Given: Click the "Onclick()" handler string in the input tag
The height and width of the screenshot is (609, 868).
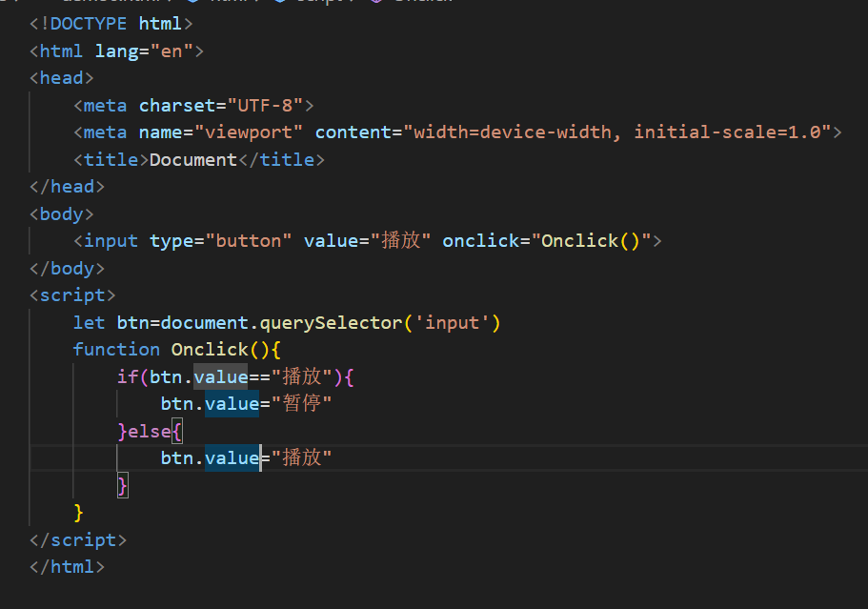Looking at the screenshot, I should point(591,241).
